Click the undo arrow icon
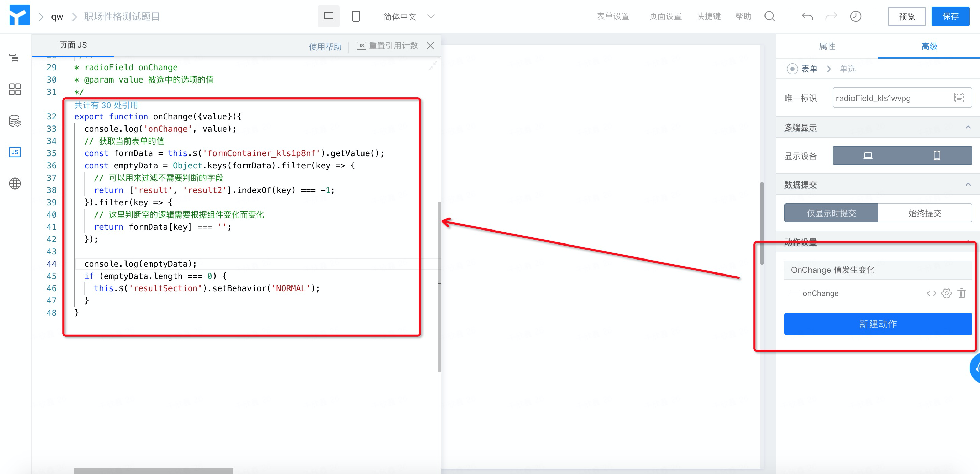Viewport: 980px width, 474px height. [x=807, y=16]
